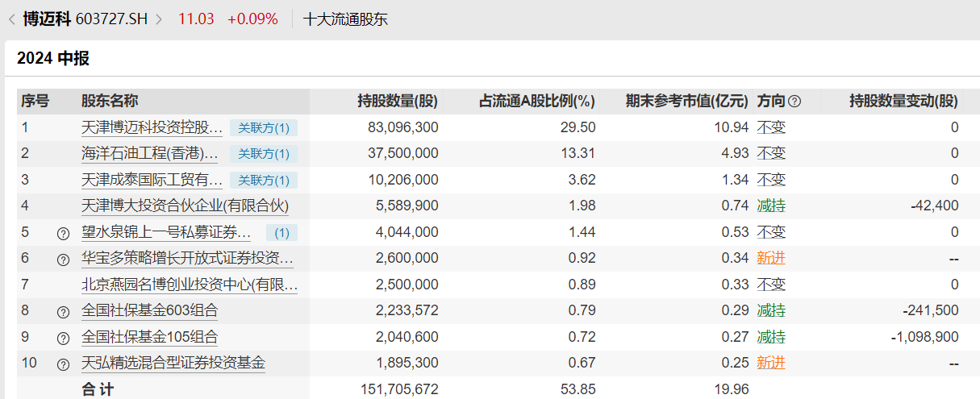This screenshot has width=980, height=399.
Task: Sort by 期末参考市值(亿元) column header
Action: point(687,102)
